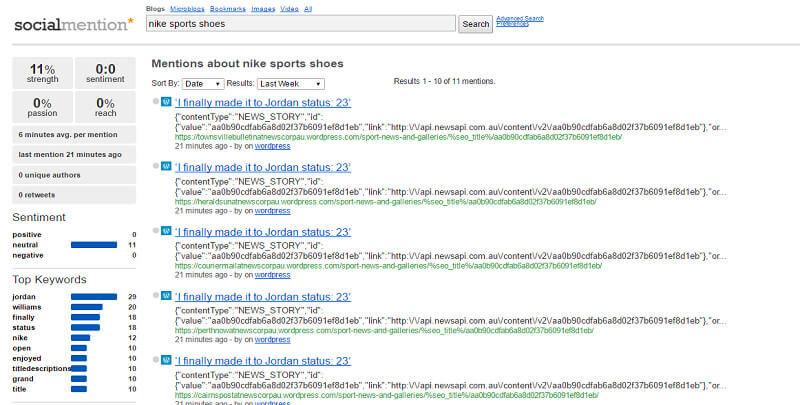
Task: Click the 'enjoyed' top keyword
Action: [x=27, y=358]
